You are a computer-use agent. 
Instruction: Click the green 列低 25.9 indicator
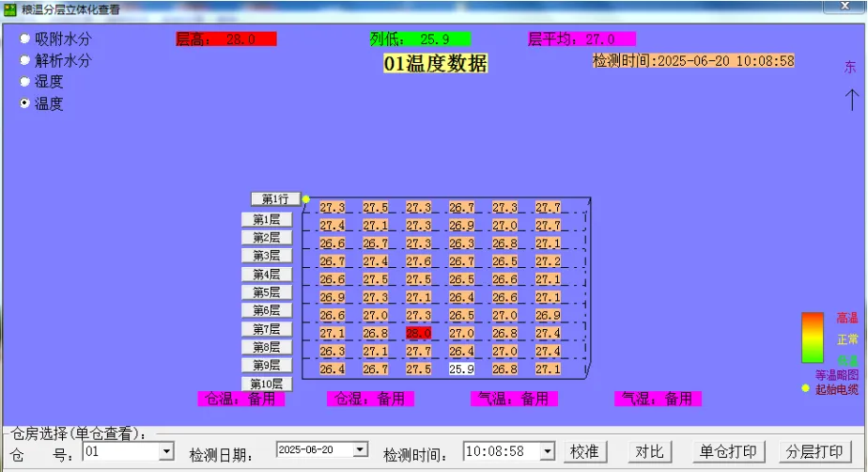pyautogui.click(x=420, y=39)
